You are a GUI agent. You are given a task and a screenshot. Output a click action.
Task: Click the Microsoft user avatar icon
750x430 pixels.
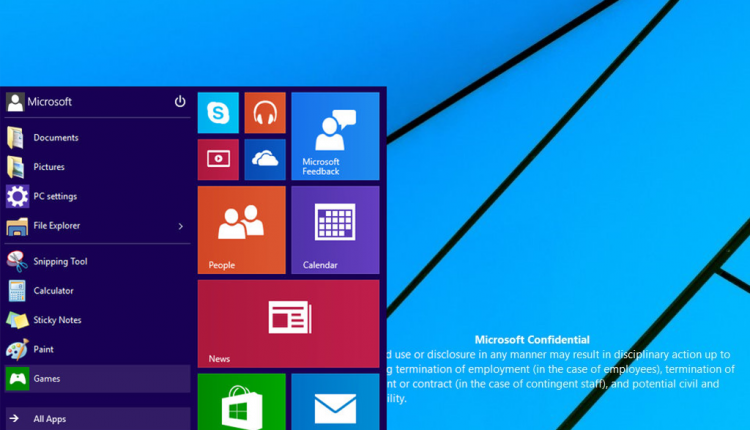coord(15,102)
